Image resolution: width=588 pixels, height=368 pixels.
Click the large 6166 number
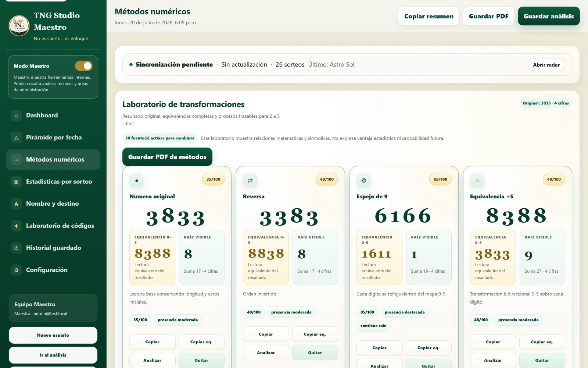(x=403, y=216)
